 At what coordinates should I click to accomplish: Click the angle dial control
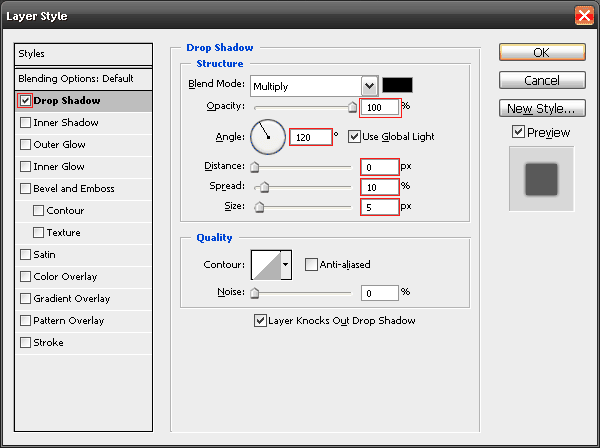pyautogui.click(x=267, y=135)
